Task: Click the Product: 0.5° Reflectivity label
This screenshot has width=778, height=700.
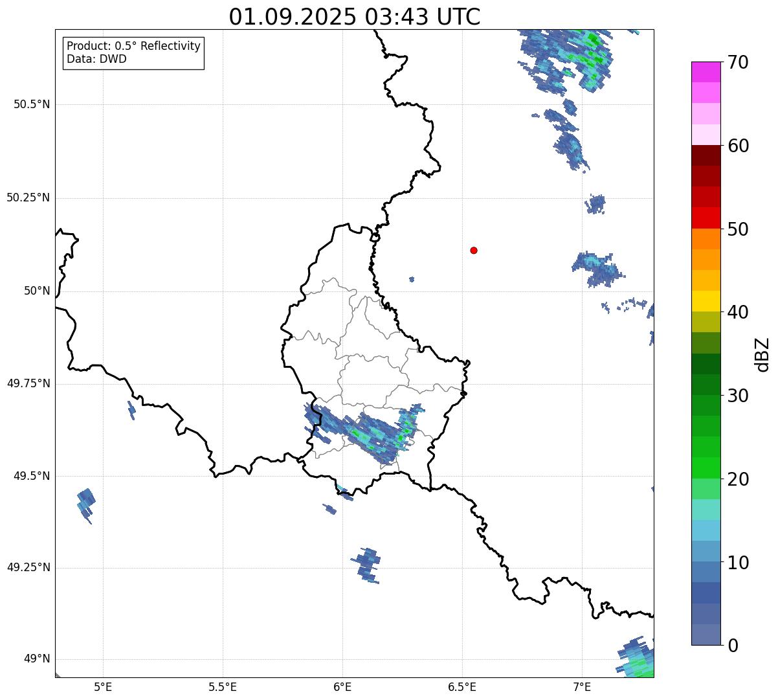Action: coord(134,47)
